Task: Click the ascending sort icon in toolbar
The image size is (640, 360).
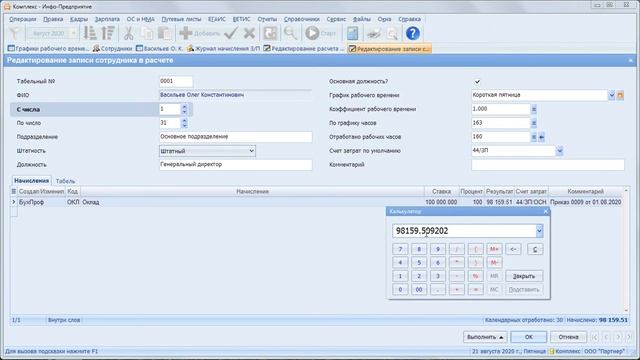Action: (x=90, y=33)
